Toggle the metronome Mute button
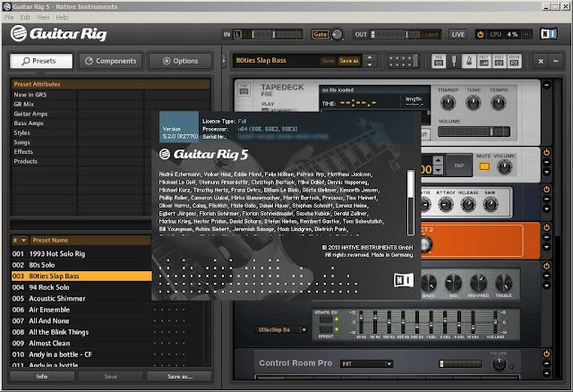Viewport: 573px width, 392px height. (x=484, y=166)
